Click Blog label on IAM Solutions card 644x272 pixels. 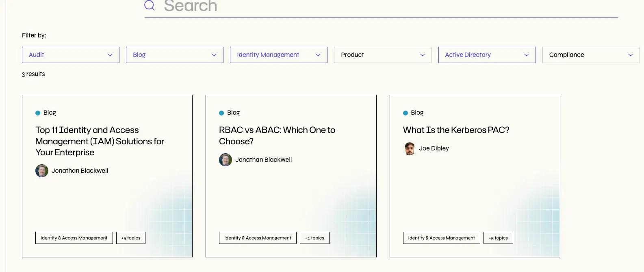[50, 113]
